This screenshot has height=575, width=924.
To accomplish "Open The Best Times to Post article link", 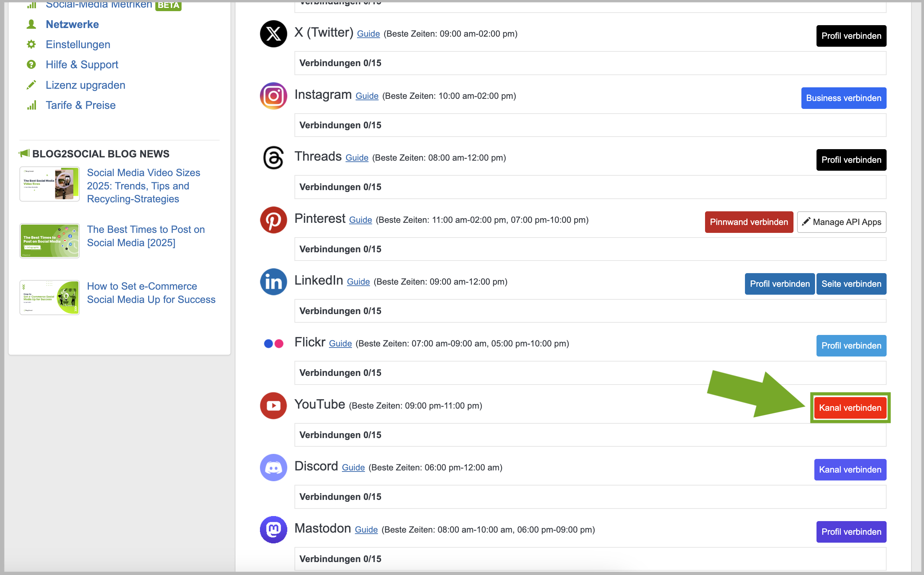I will click(x=146, y=236).
